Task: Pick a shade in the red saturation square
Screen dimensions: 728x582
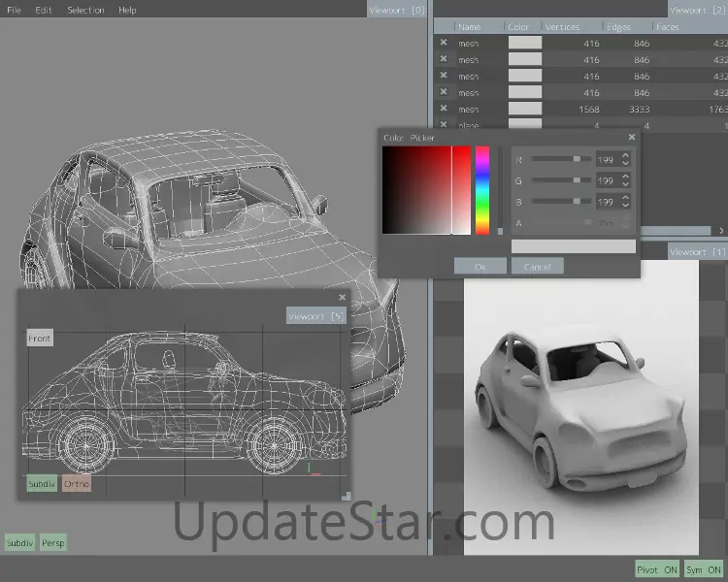Action: (x=426, y=190)
